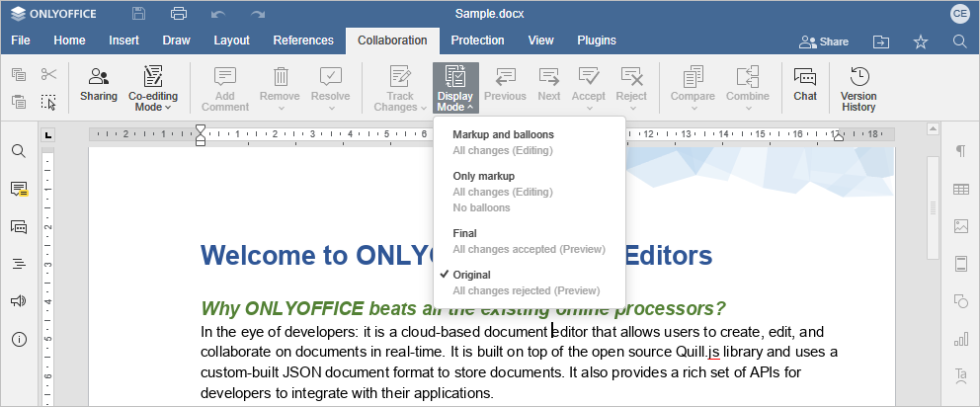
Task: Redo the last action
Action: pyautogui.click(x=258, y=14)
